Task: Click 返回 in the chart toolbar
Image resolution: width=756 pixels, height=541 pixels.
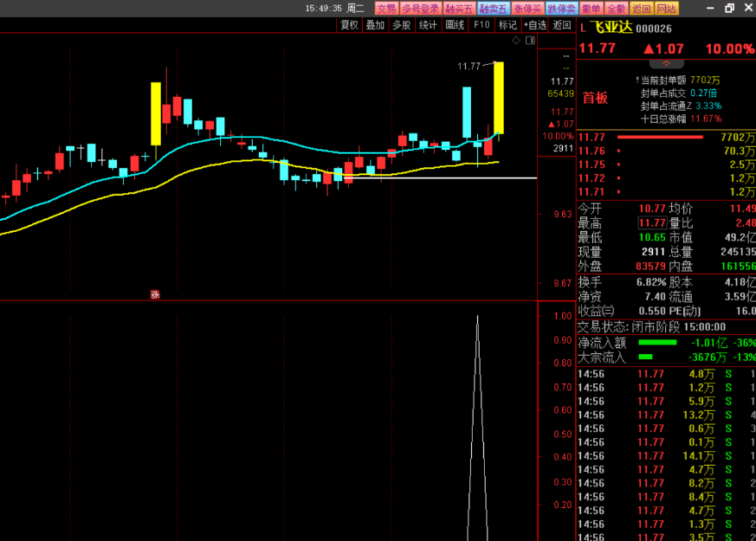Action: (x=562, y=25)
